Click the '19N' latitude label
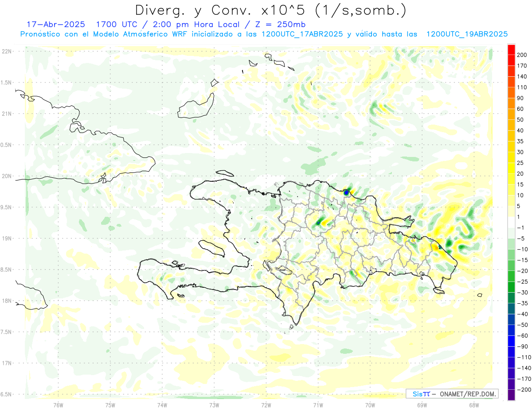The width and height of the screenshot is (532, 411). pos(7,239)
